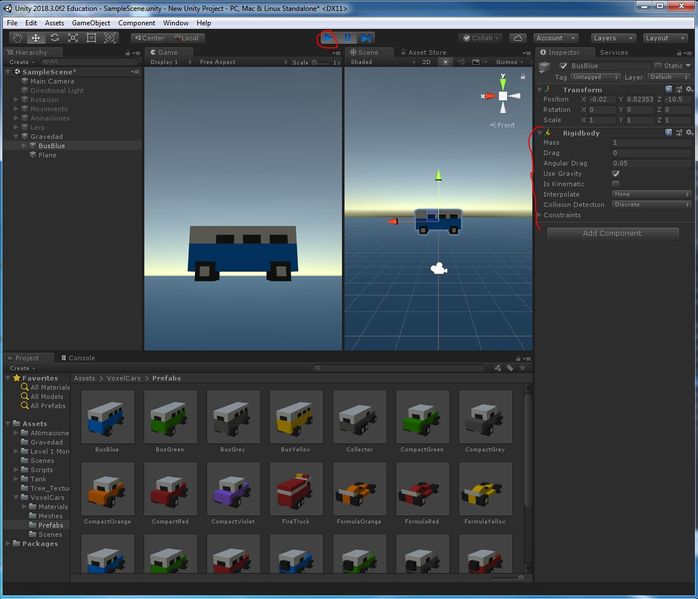Step one frame forward
The image size is (698, 599).
pyautogui.click(x=366, y=38)
